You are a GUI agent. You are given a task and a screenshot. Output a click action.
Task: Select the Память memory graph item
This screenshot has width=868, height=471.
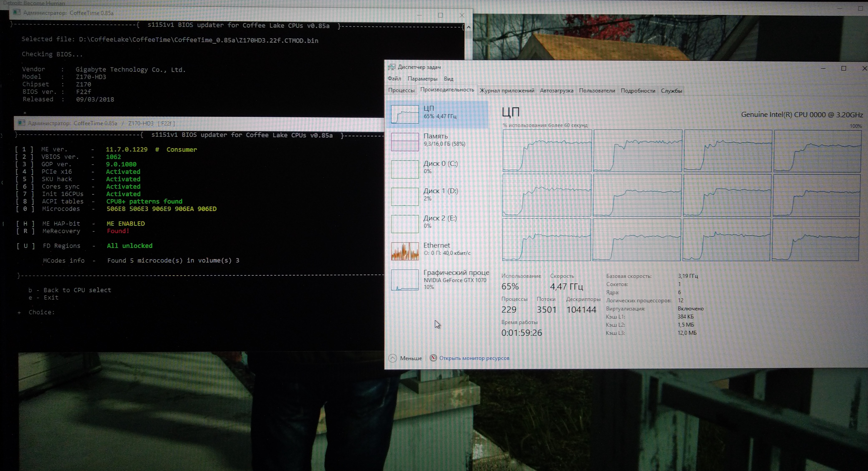pos(405,141)
